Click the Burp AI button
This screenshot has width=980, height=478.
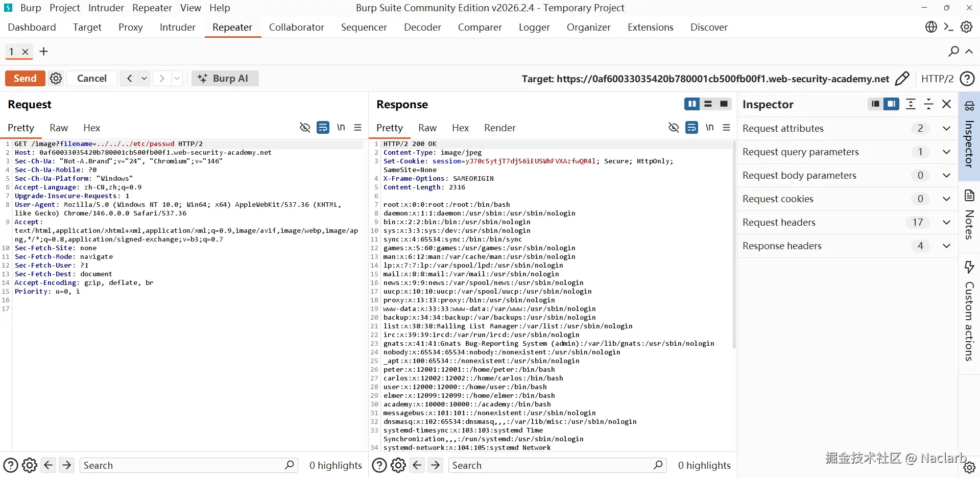coord(225,78)
